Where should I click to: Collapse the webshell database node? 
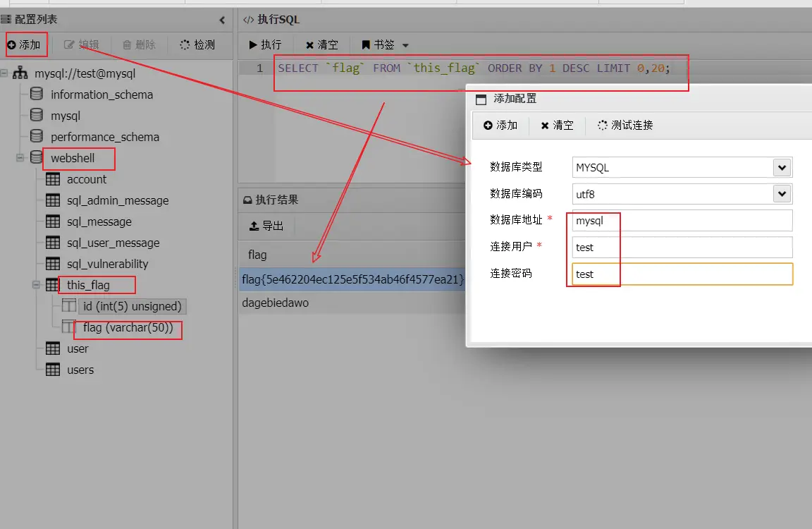tap(20, 157)
